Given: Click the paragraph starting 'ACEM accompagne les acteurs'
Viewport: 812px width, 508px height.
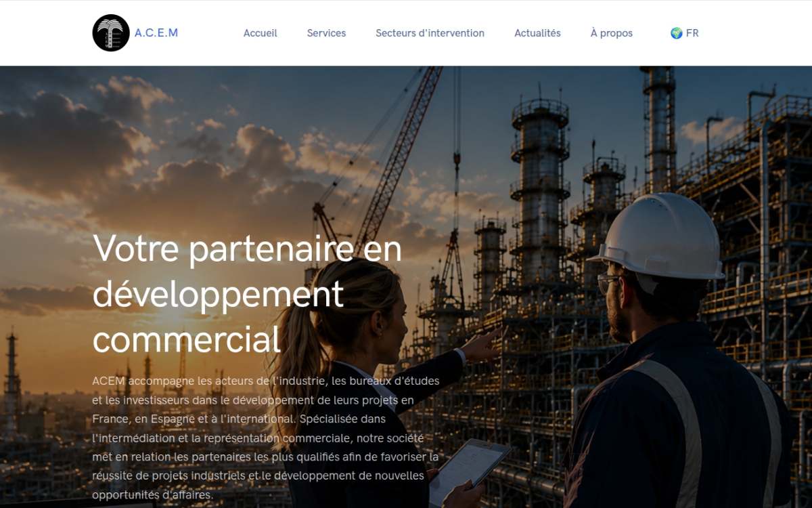Looking at the screenshot, I should tap(266, 438).
